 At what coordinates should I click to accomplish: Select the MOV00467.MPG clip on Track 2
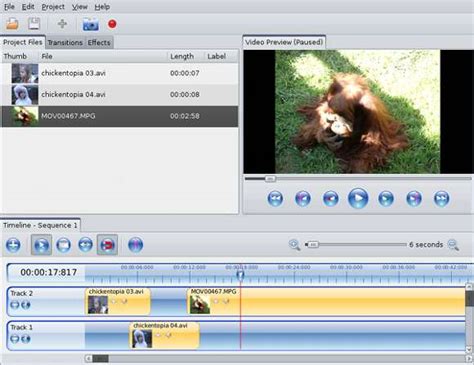point(327,301)
